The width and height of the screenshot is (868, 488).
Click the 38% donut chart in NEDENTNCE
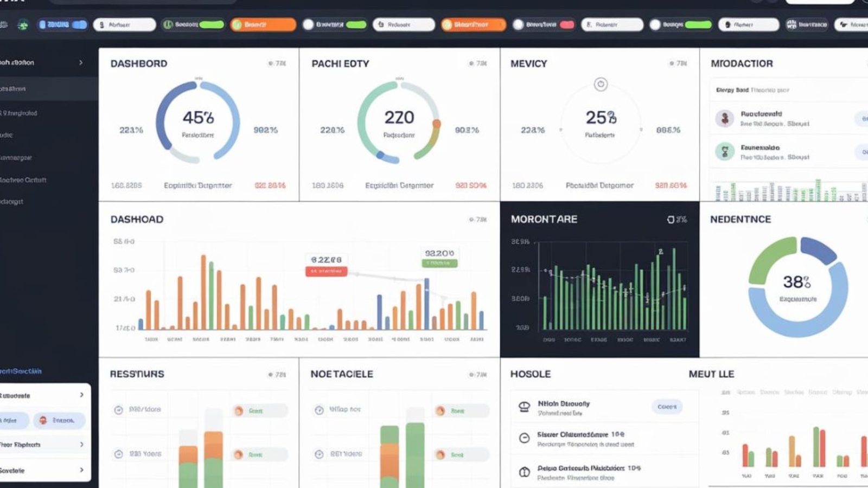point(797,287)
